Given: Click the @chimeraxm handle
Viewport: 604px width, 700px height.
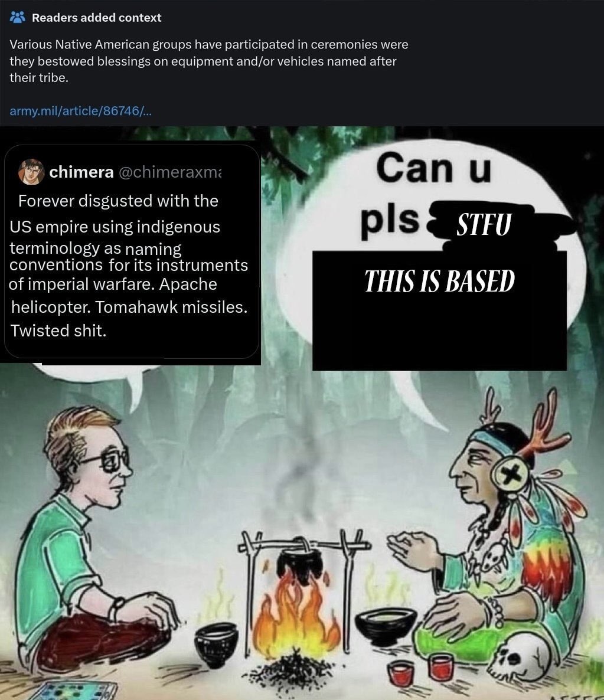Looking at the screenshot, I should [x=170, y=172].
